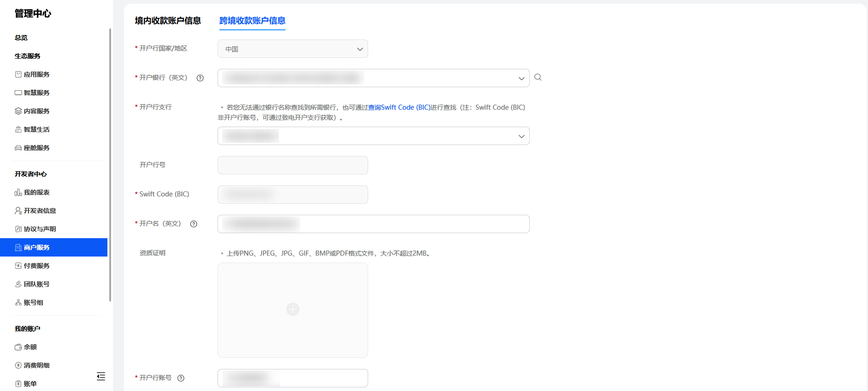Click the 生态服务 section heading
The image size is (868, 391).
pos(28,56)
